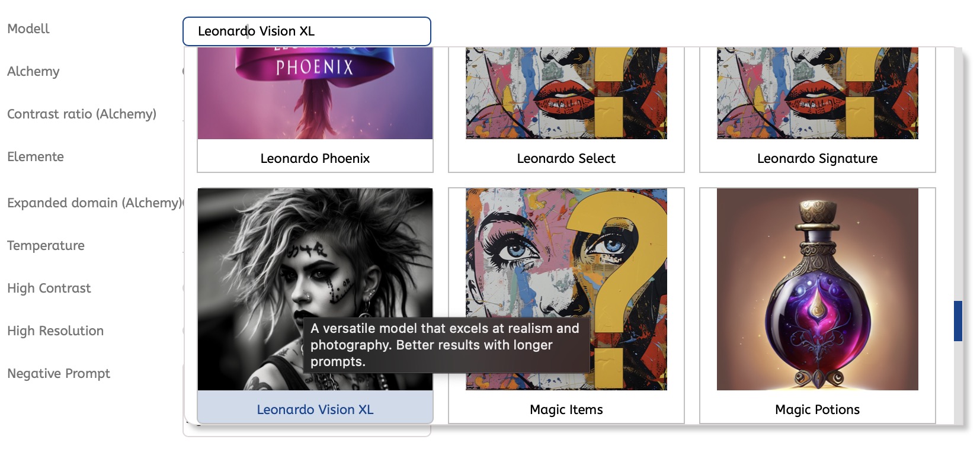980x449 pixels.
Task: Click the Modell dropdown search field
Action: (306, 31)
